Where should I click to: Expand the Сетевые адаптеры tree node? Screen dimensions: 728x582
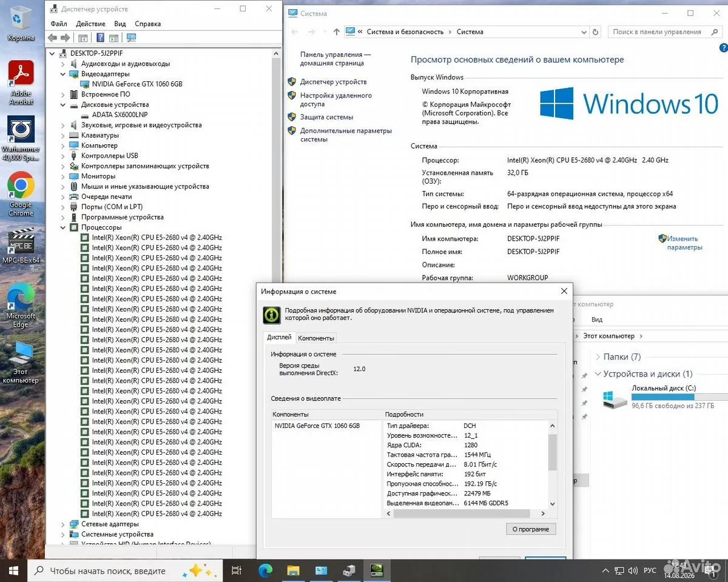(x=63, y=524)
